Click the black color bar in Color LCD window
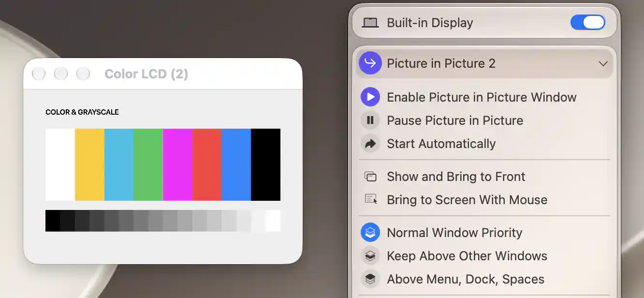The width and height of the screenshot is (644, 298). 265,164
